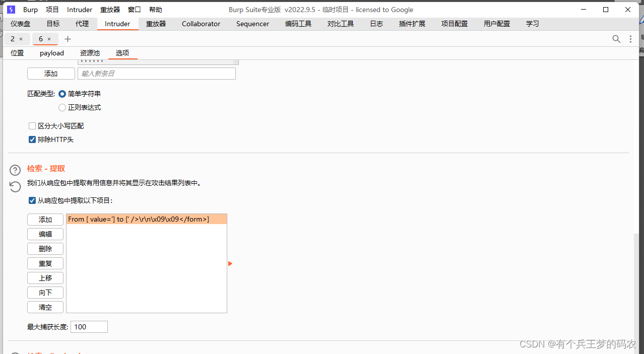Image resolution: width=644 pixels, height=354 pixels.
Task: Open the search tool via magnifier icon
Action: (616, 39)
